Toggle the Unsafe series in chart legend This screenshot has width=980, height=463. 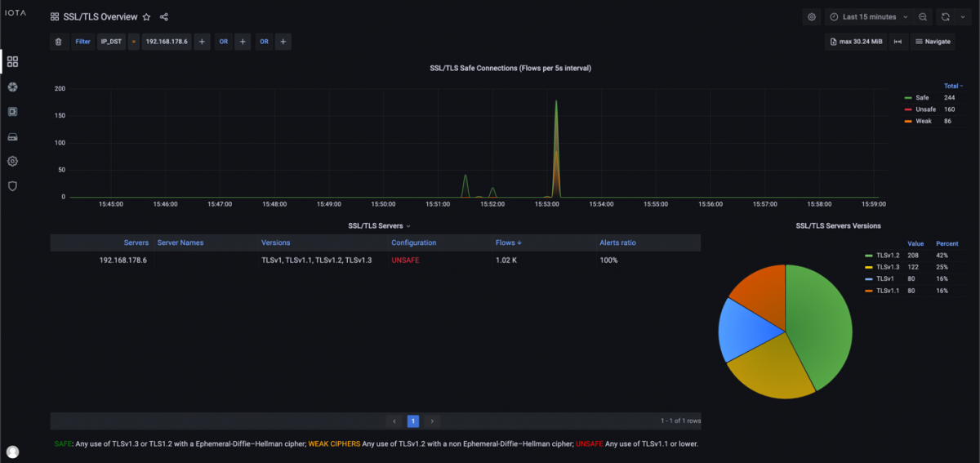(925, 109)
